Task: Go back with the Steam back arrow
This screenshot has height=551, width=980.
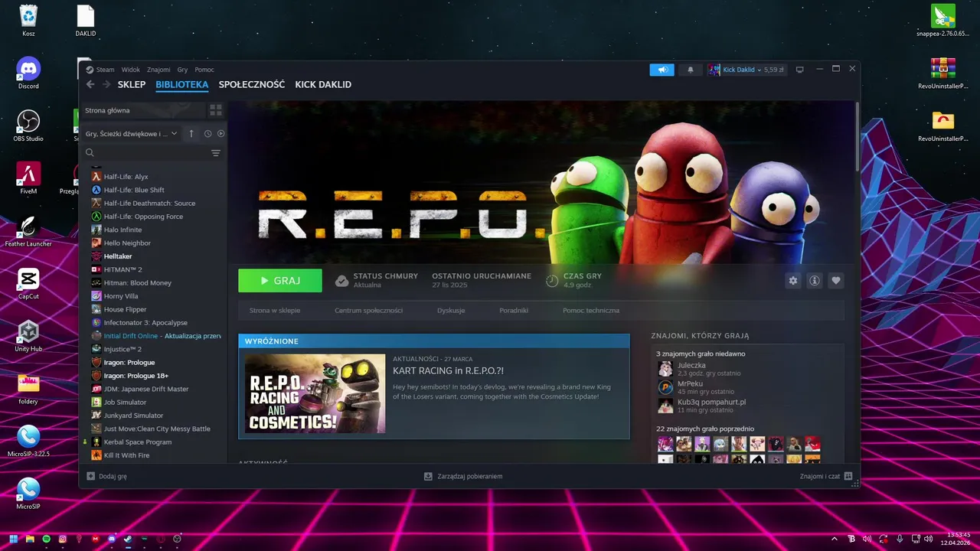Action: 90,84
